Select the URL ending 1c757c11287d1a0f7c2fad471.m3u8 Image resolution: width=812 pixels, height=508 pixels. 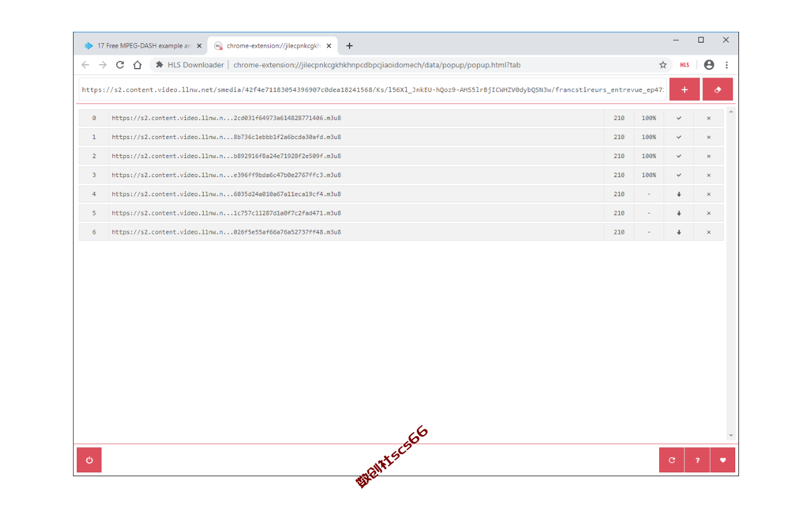226,213
